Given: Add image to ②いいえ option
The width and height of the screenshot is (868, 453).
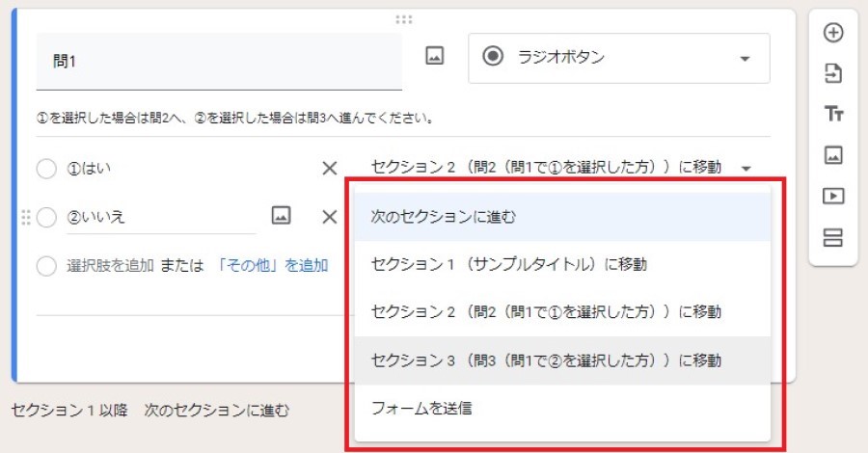Looking at the screenshot, I should tap(281, 216).
